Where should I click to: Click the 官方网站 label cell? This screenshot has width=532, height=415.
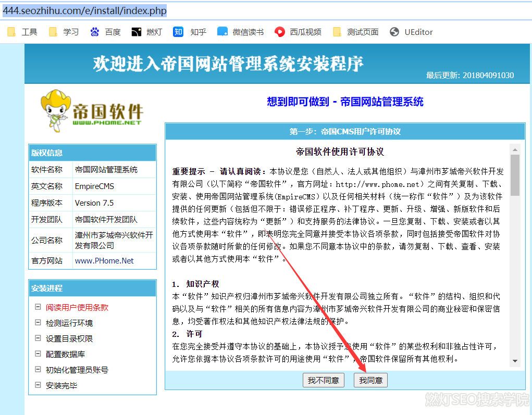coord(51,261)
